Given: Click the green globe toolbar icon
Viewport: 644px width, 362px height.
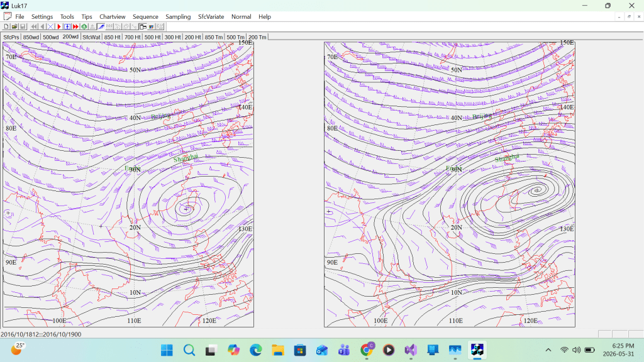Looking at the screenshot, I should (84, 26).
